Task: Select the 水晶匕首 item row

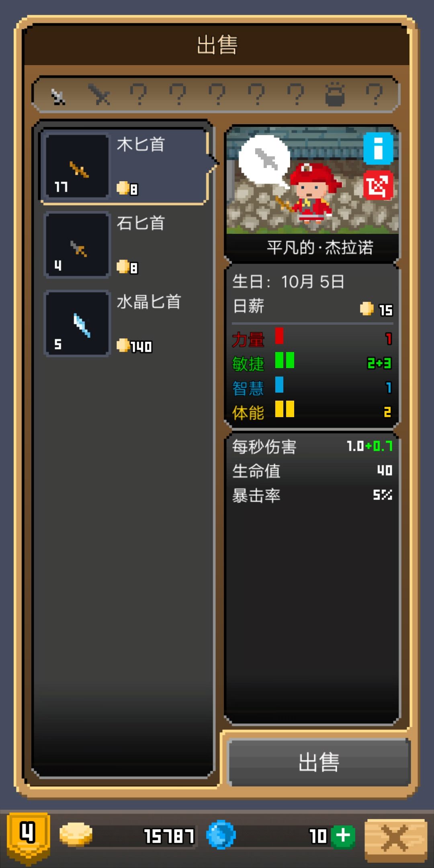Action: pyautogui.click(x=125, y=323)
